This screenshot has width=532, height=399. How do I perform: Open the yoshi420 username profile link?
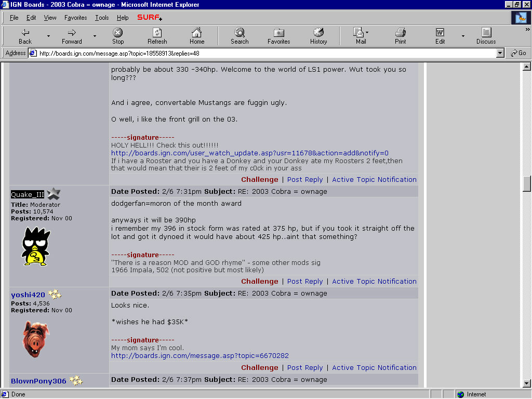coord(28,295)
